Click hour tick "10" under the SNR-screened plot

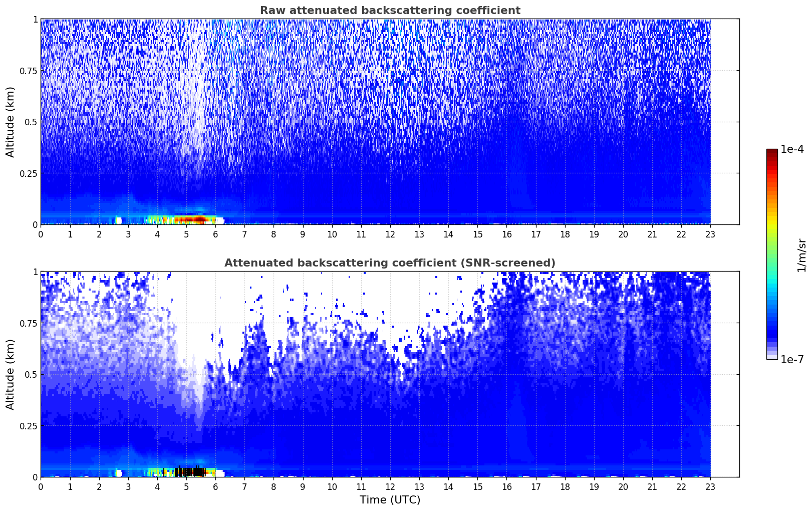pyautogui.click(x=332, y=486)
